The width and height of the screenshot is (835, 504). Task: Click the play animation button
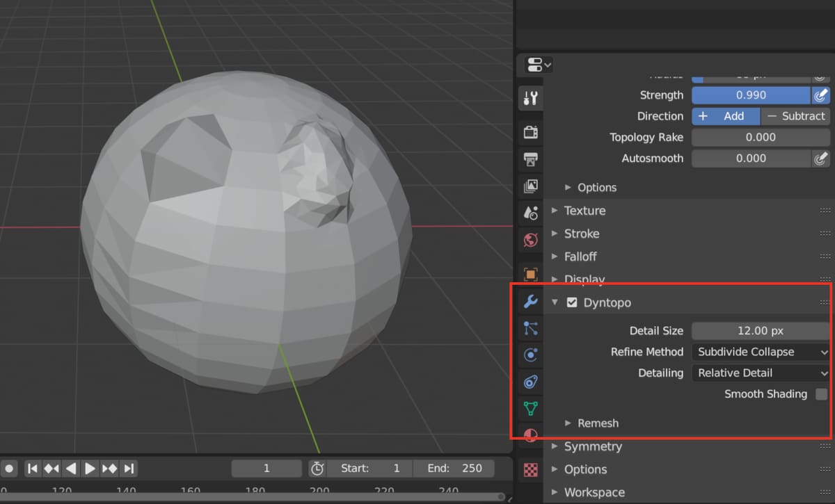(90, 469)
